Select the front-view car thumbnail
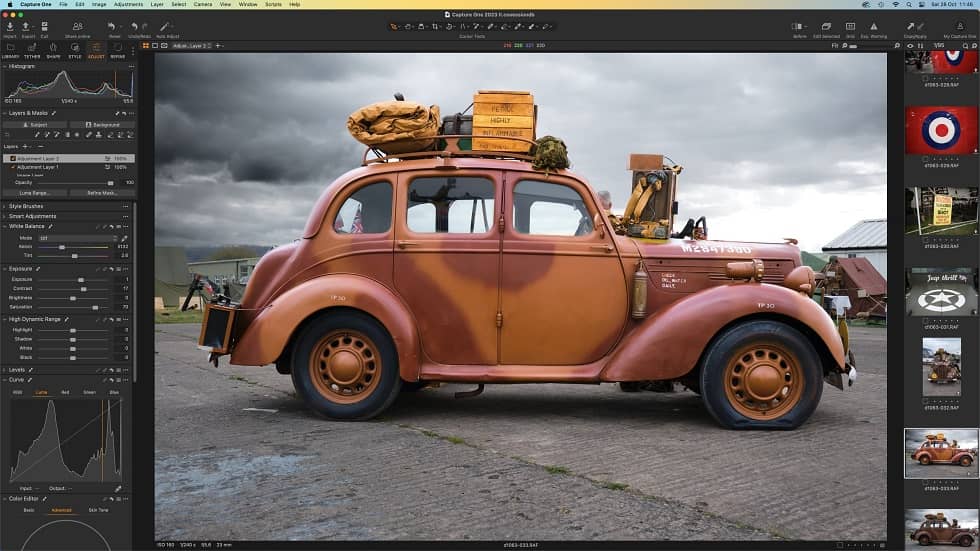Image resolution: width=980 pixels, height=551 pixels. click(942, 367)
